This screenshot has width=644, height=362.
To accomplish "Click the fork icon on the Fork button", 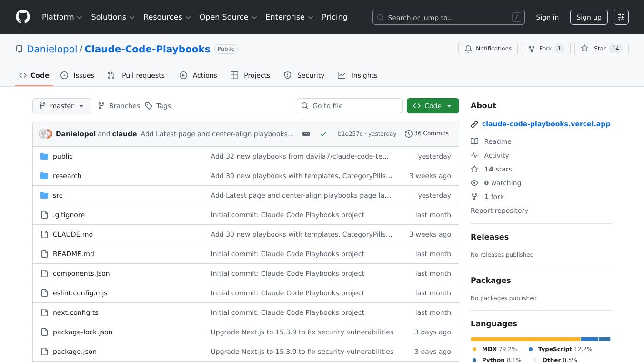I will [x=531, y=48].
